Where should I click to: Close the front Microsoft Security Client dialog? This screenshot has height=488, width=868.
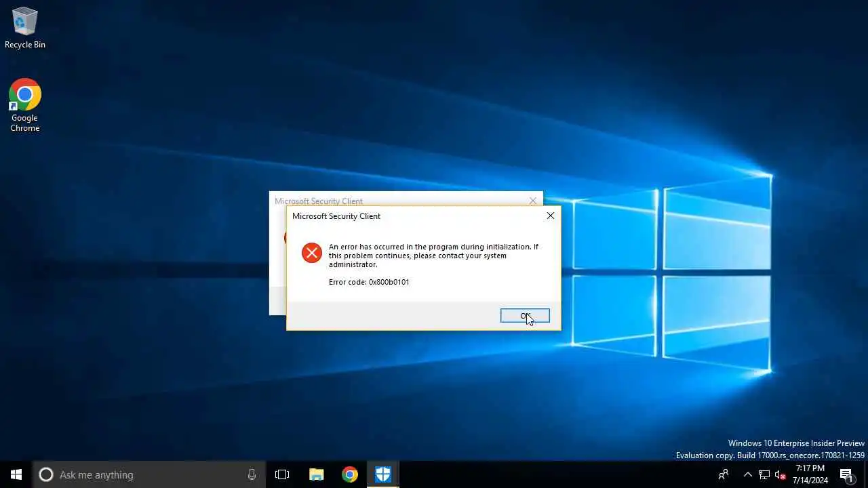(551, 216)
